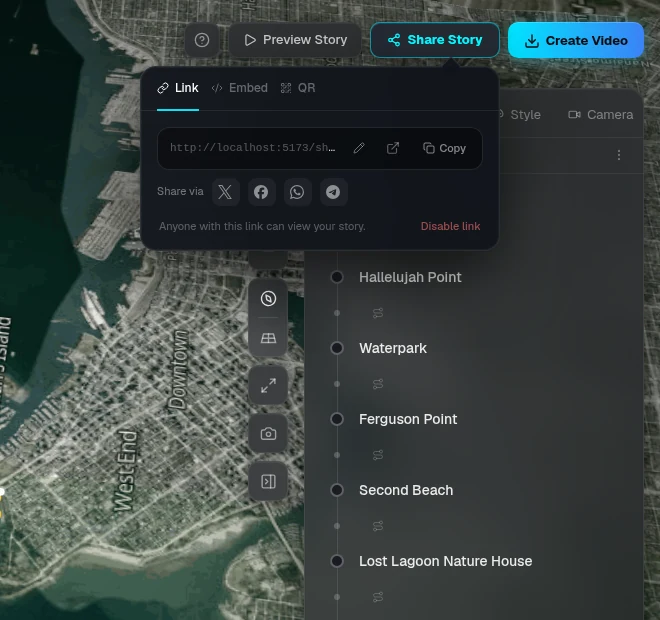
Task: Switch to the Embed tab
Action: pos(240,88)
